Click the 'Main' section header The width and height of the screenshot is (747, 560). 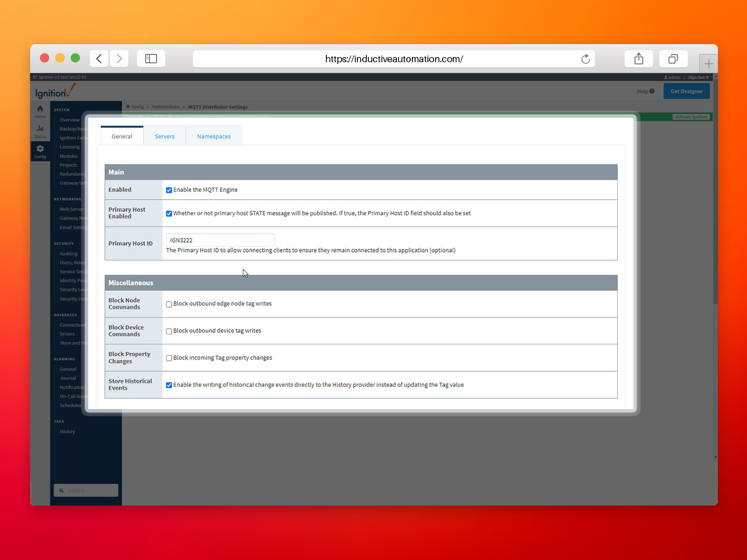(x=361, y=172)
